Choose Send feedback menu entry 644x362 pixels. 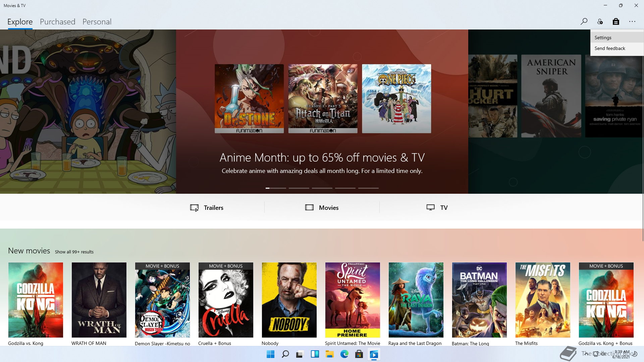pyautogui.click(x=617, y=48)
